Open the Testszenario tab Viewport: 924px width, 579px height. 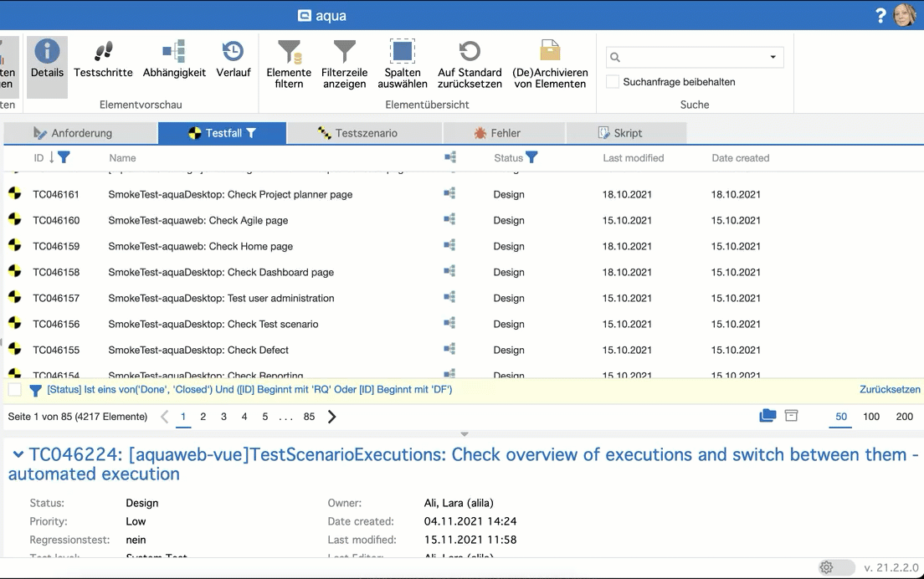pos(365,133)
